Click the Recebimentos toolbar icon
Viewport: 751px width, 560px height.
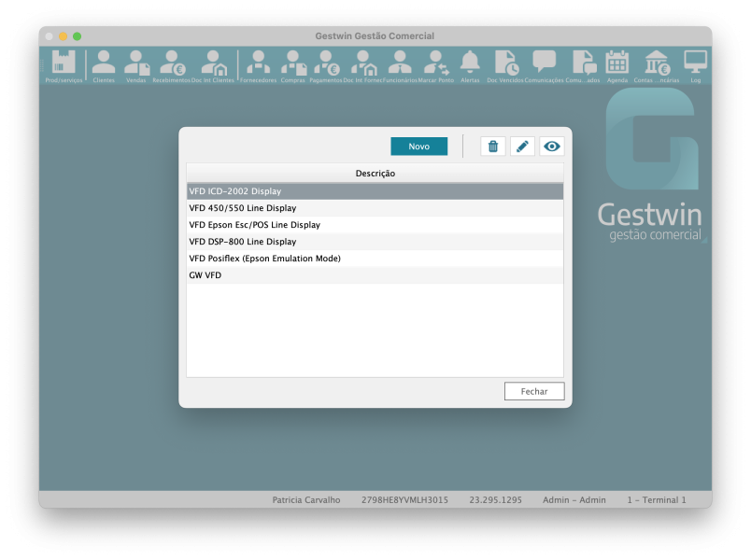(x=171, y=65)
